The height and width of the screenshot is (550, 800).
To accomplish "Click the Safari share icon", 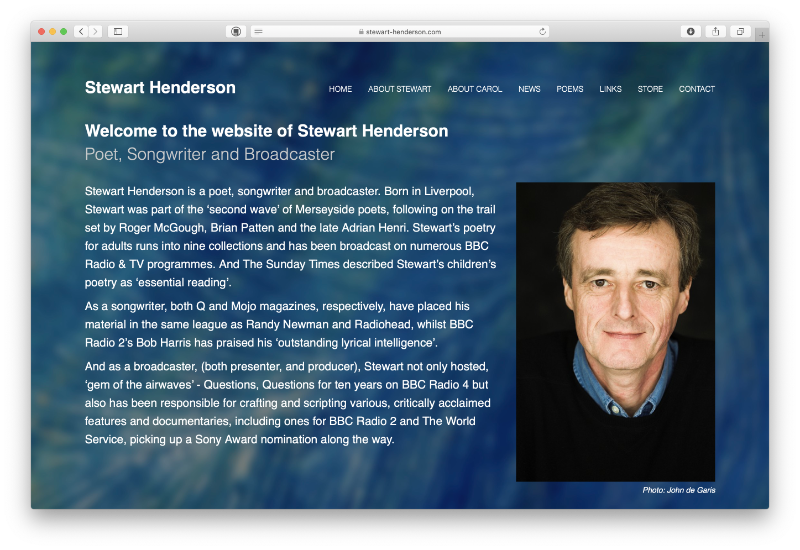I will [715, 32].
